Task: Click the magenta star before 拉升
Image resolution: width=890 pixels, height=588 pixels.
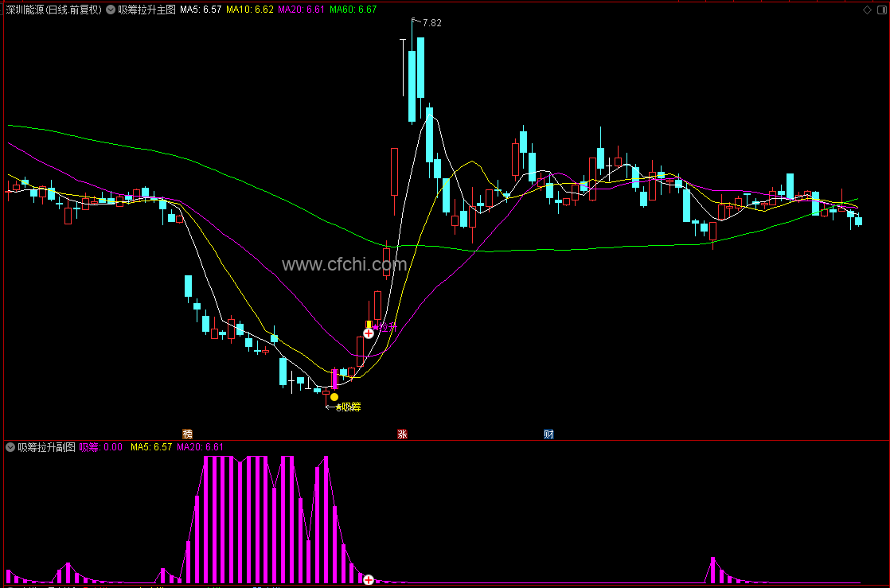Action: 375,328
